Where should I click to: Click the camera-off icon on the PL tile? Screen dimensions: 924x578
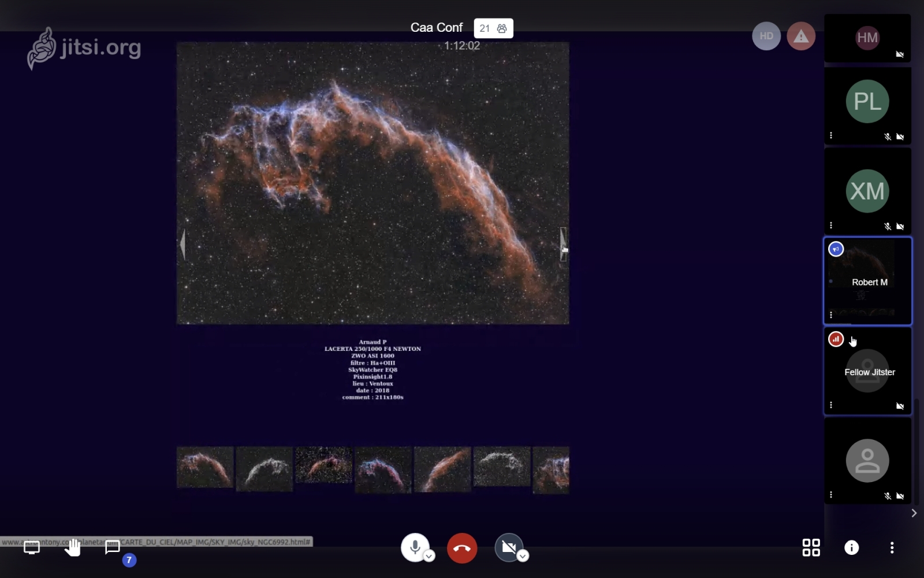(900, 137)
